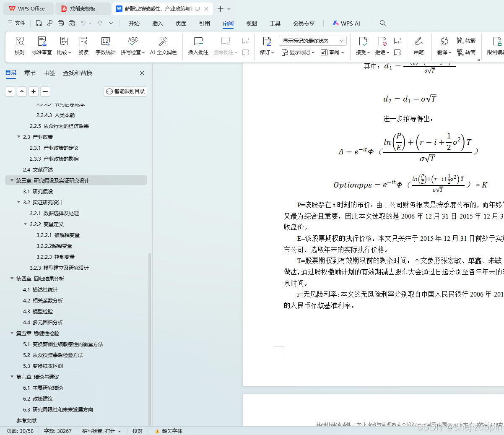This screenshot has height=435, width=504.
Task: Click 转简 convert to simplified
Action: click(x=466, y=52)
